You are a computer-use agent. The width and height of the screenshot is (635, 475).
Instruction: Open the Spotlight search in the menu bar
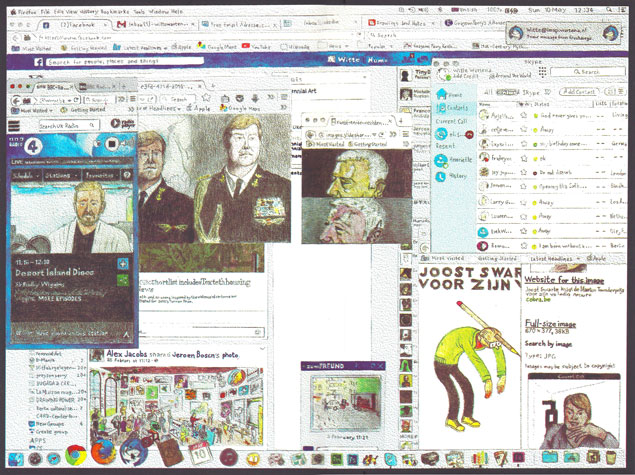tap(609, 10)
